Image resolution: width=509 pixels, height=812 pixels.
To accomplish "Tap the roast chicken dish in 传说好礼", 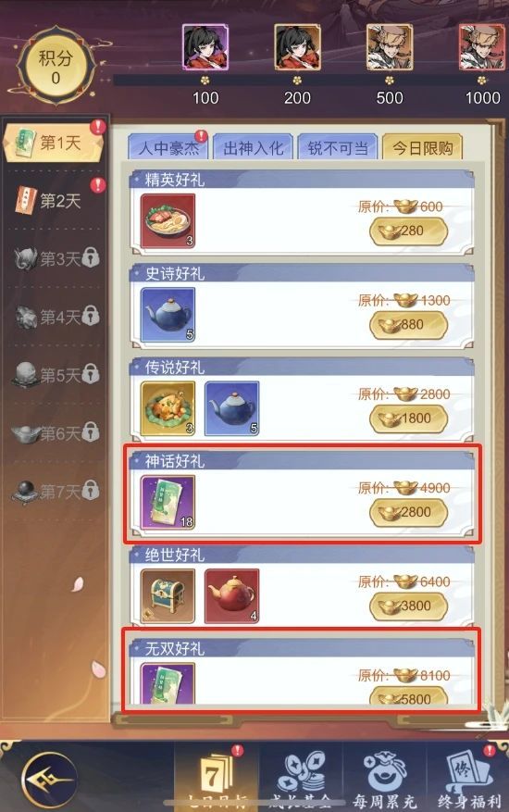I will pyautogui.click(x=168, y=408).
